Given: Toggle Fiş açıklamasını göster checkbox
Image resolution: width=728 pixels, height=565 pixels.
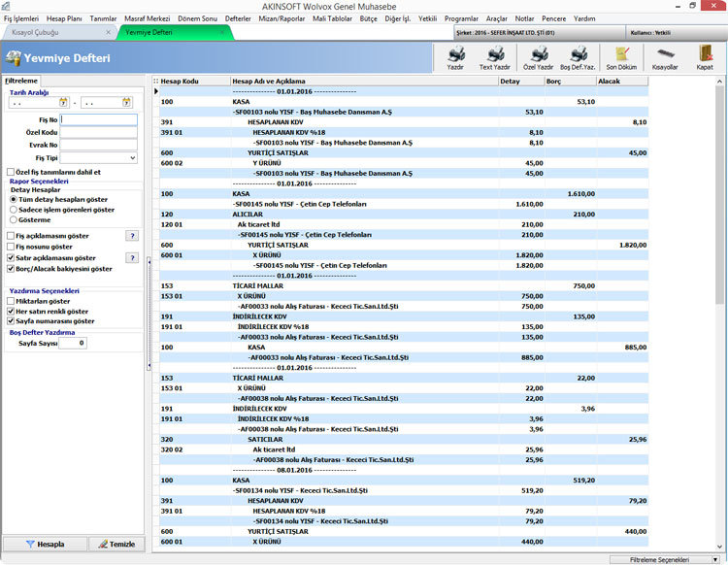Looking at the screenshot, I should 11,236.
